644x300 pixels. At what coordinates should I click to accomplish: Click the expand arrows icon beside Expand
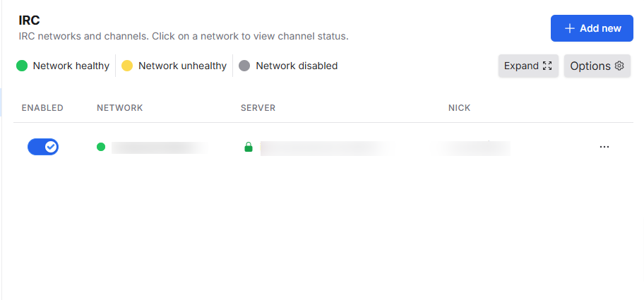tap(547, 66)
